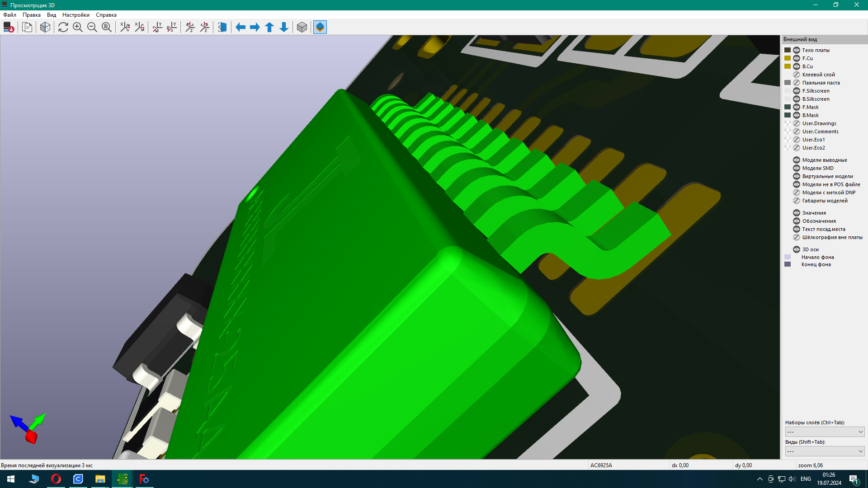Pan board down with blue arrow
This screenshot has width=868, height=488.
tap(284, 27)
